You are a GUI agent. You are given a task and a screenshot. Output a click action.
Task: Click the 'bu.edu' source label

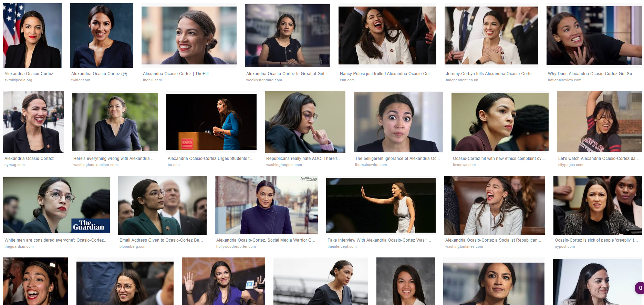(x=174, y=165)
